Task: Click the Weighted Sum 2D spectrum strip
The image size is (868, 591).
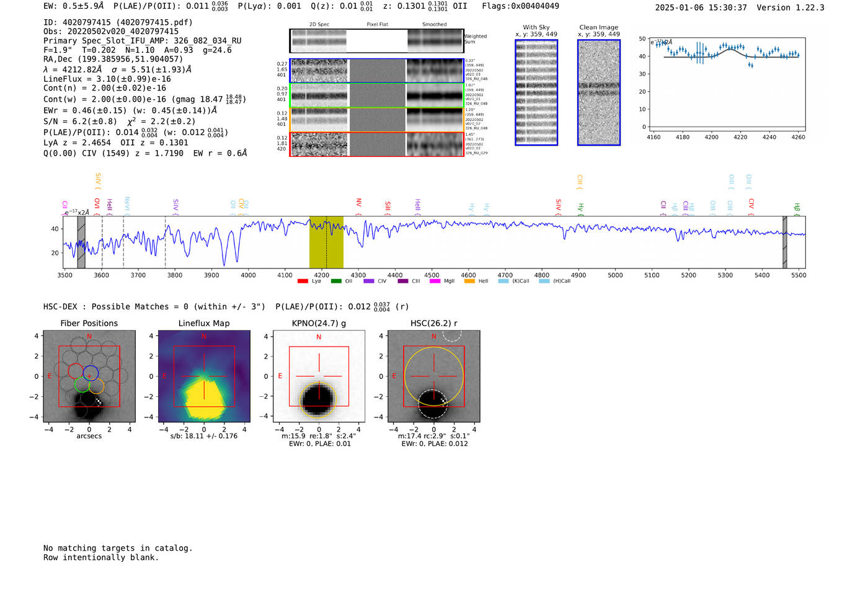Action: (x=376, y=41)
